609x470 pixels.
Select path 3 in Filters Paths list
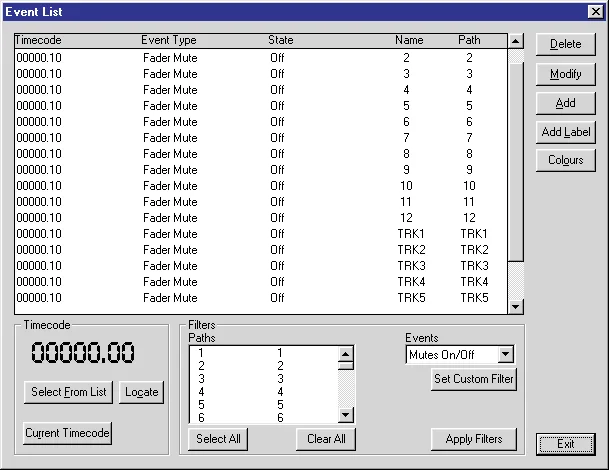(x=264, y=379)
